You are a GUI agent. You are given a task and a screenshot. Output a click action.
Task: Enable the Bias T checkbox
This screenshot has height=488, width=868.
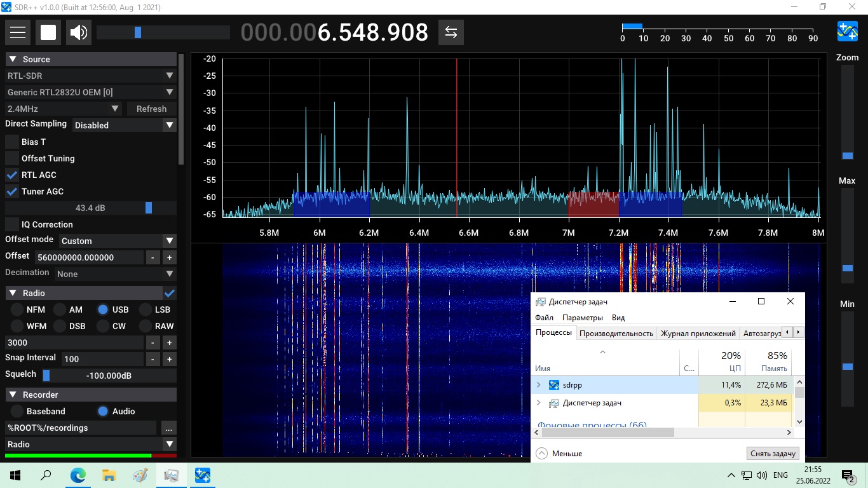(12, 142)
